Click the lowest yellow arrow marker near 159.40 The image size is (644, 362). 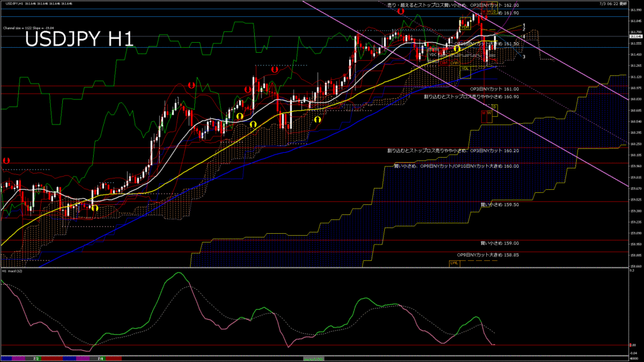[94, 207]
